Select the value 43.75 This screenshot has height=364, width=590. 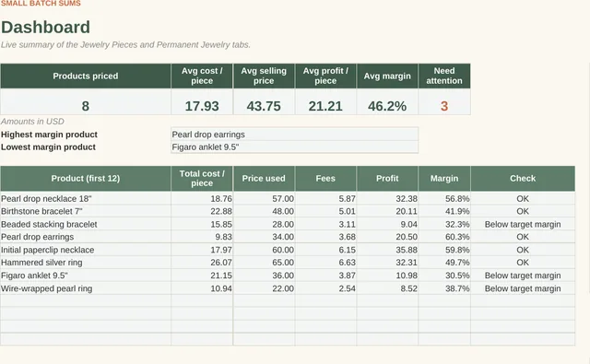[264, 106]
